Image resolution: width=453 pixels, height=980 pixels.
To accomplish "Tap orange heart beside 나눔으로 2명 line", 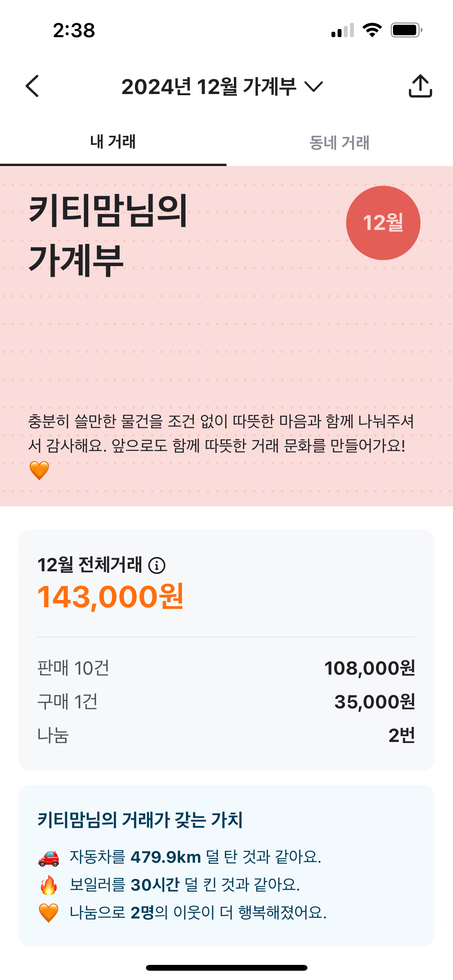I will point(49,913).
